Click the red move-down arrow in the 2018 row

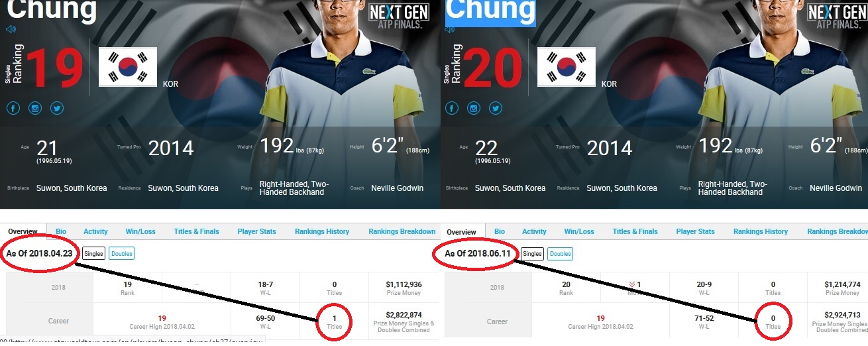pos(631,284)
